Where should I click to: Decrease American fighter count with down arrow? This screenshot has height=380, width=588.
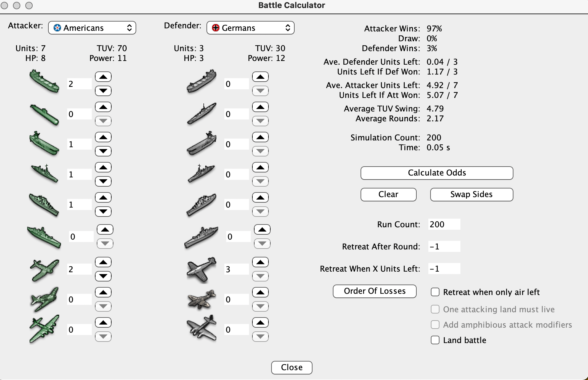pos(103,276)
